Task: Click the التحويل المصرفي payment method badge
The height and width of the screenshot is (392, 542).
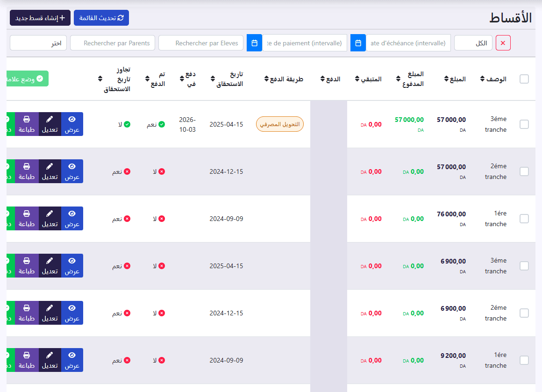Action: pos(279,124)
